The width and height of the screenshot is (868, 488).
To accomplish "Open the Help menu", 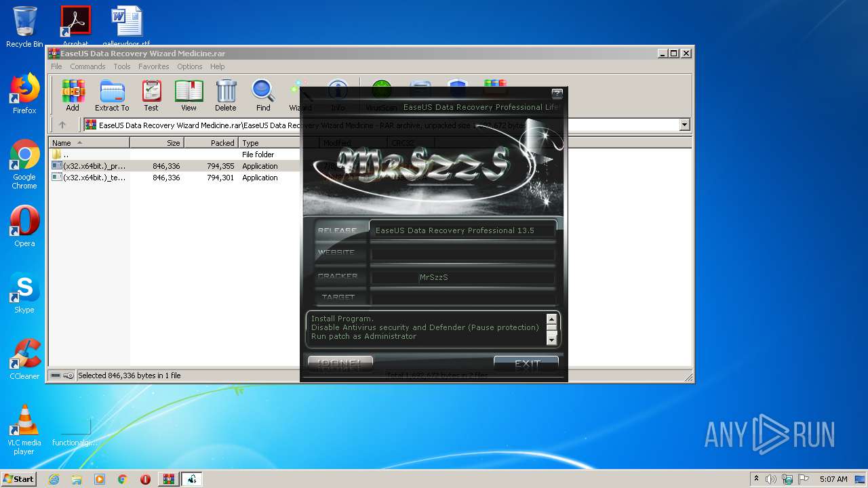I will tap(217, 66).
